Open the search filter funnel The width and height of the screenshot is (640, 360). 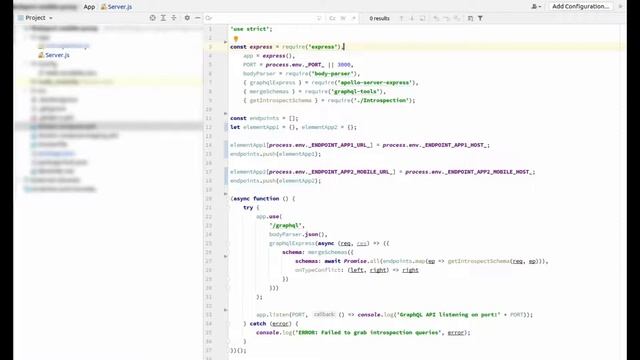(x=480, y=18)
